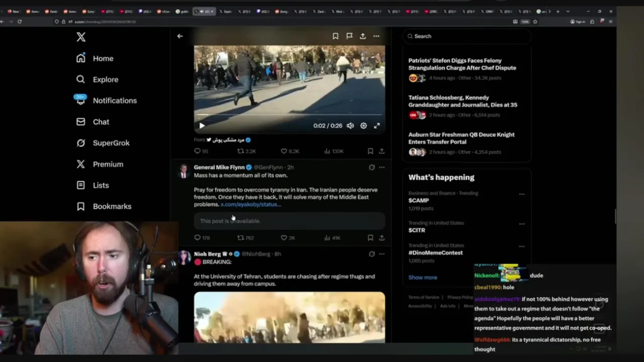Screen dimensions: 644x362
Task: Open more menu on Nioh Berg post
Action: click(x=382, y=254)
